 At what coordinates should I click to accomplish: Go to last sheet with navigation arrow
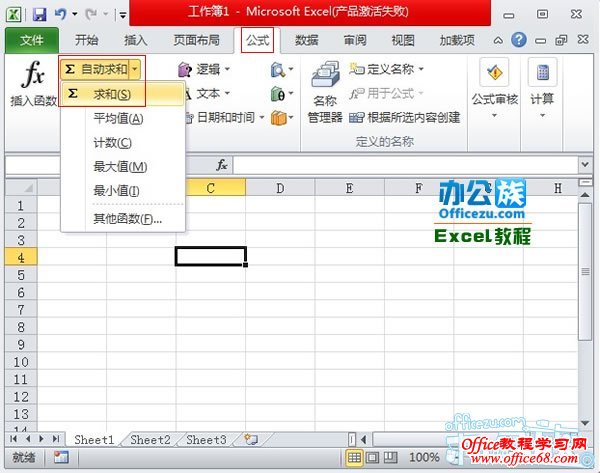click(x=56, y=439)
